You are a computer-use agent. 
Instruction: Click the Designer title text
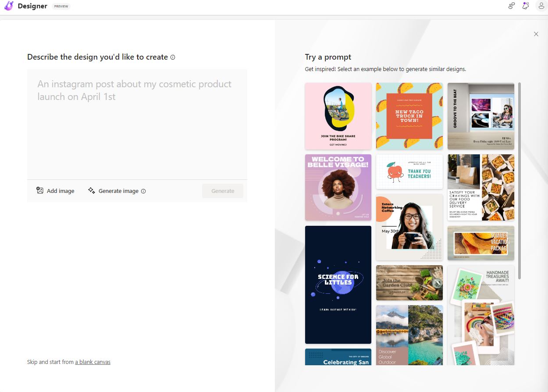32,6
